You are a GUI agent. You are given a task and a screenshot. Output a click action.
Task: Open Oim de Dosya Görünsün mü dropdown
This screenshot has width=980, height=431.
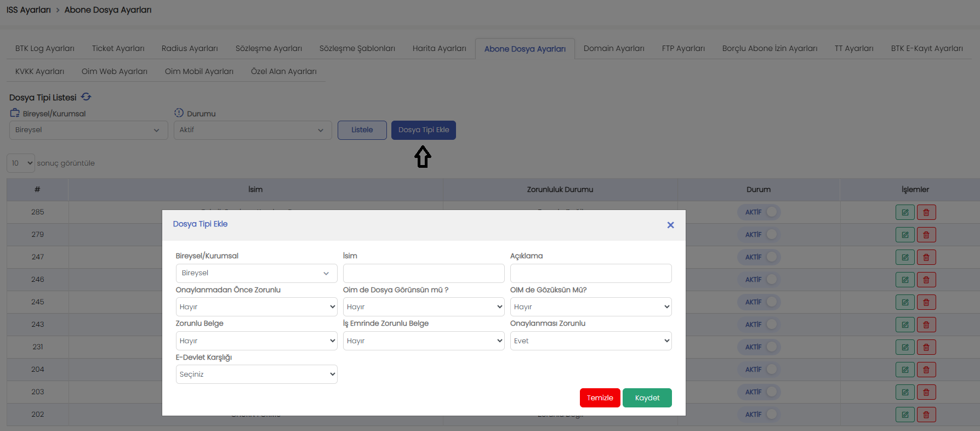click(x=424, y=307)
